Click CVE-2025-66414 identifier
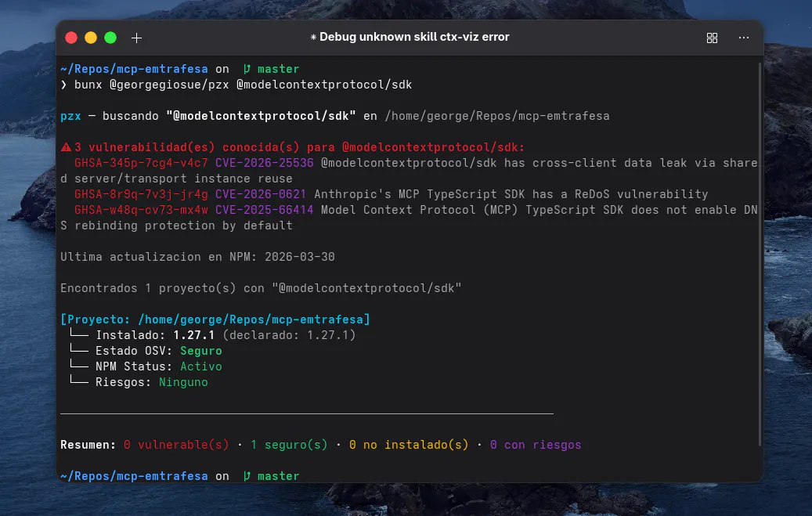 tap(264, 210)
